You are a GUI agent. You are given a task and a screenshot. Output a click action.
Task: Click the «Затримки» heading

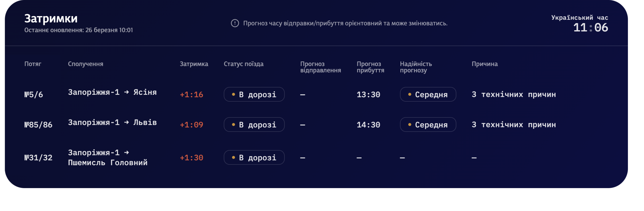(51, 19)
